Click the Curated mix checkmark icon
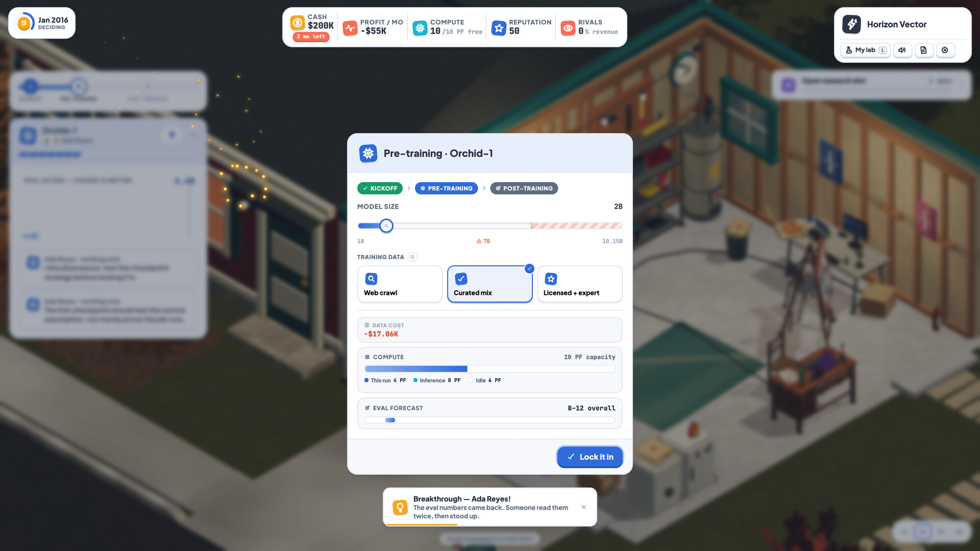This screenshot has width=980, height=551. (461, 279)
